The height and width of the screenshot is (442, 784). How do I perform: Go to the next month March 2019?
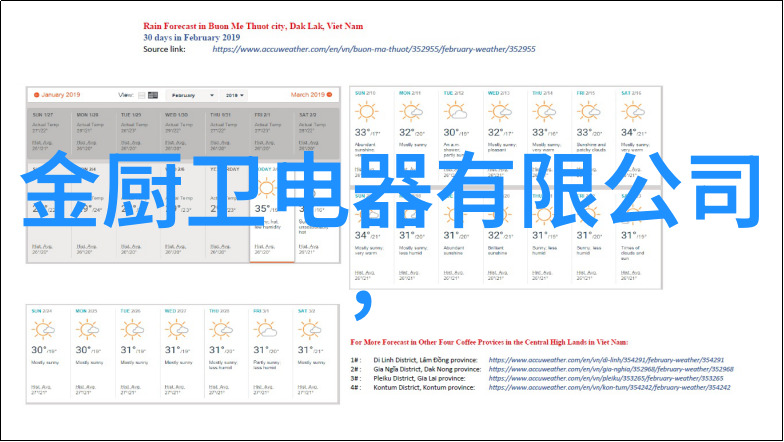[312, 94]
